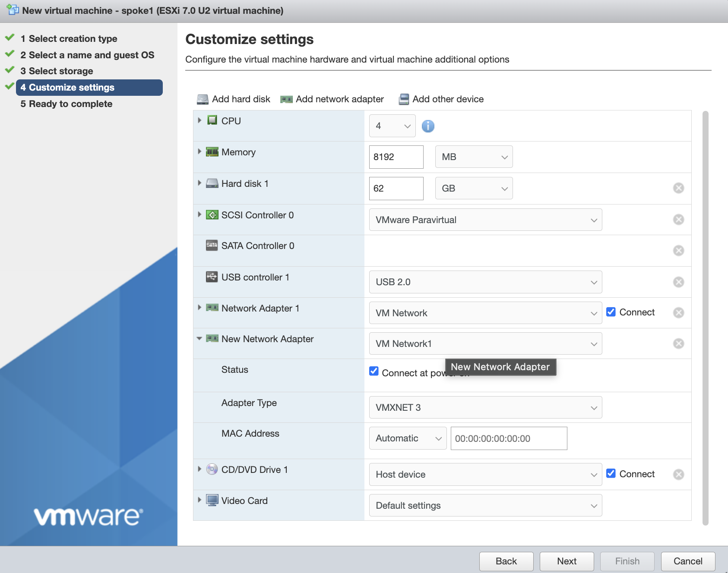Toggle Connect checkbox for CD/DVD Drive 1
The image size is (728, 573).
pyautogui.click(x=611, y=473)
